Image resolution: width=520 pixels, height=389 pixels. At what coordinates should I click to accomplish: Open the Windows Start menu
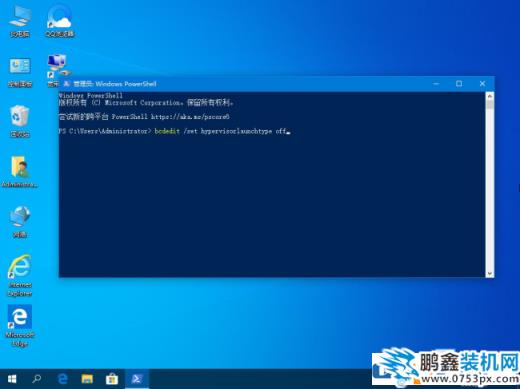tap(12, 379)
